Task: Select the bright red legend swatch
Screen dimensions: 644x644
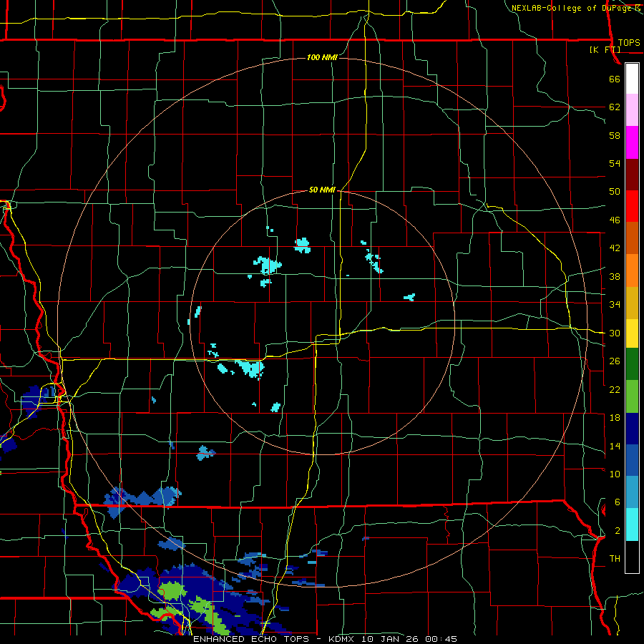Action: pos(632,206)
